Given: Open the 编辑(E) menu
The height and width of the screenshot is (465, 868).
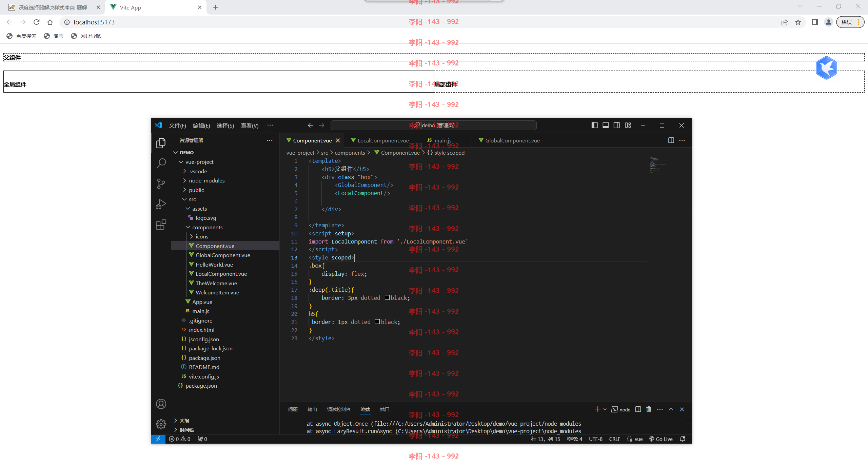Looking at the screenshot, I should pyautogui.click(x=201, y=125).
